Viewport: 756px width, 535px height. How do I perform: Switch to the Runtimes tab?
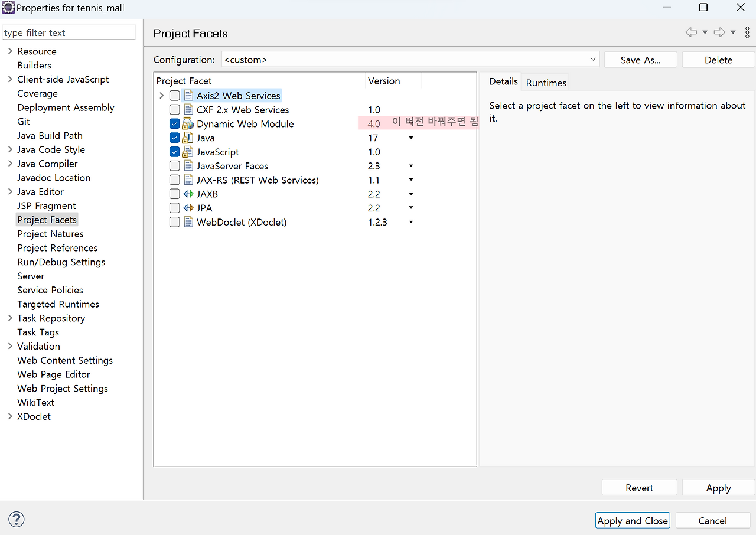[x=545, y=83]
